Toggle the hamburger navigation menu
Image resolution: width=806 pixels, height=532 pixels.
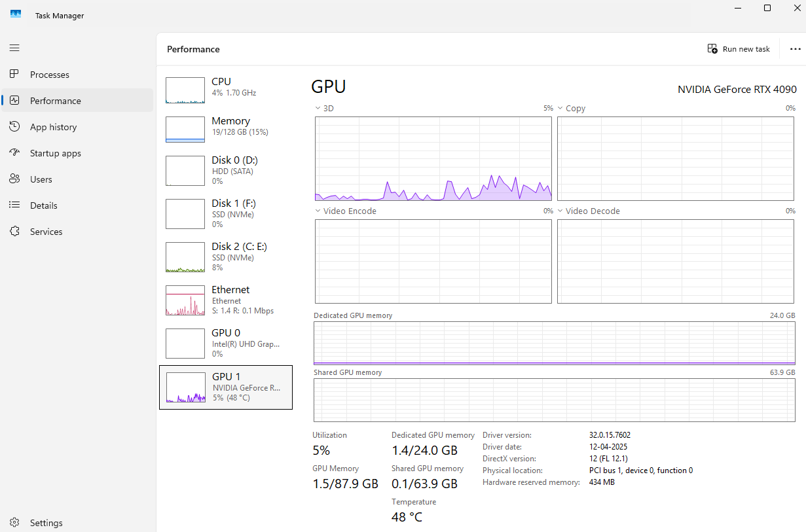(x=14, y=48)
